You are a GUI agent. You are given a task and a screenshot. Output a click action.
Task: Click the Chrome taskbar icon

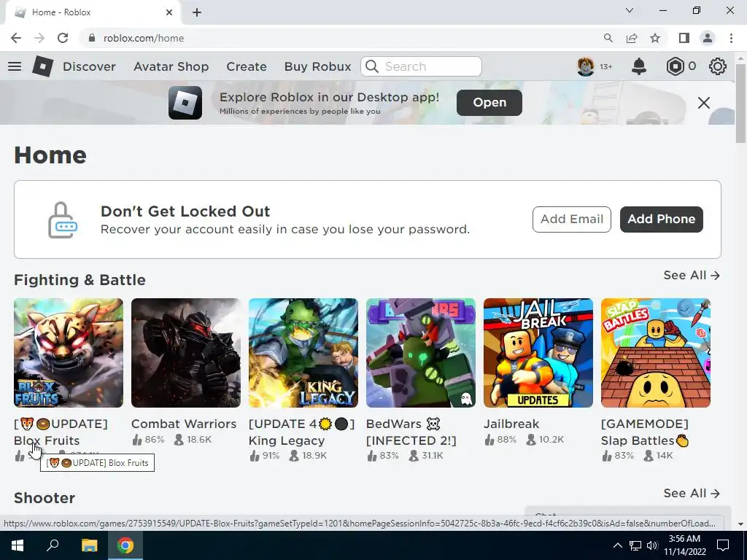click(125, 545)
